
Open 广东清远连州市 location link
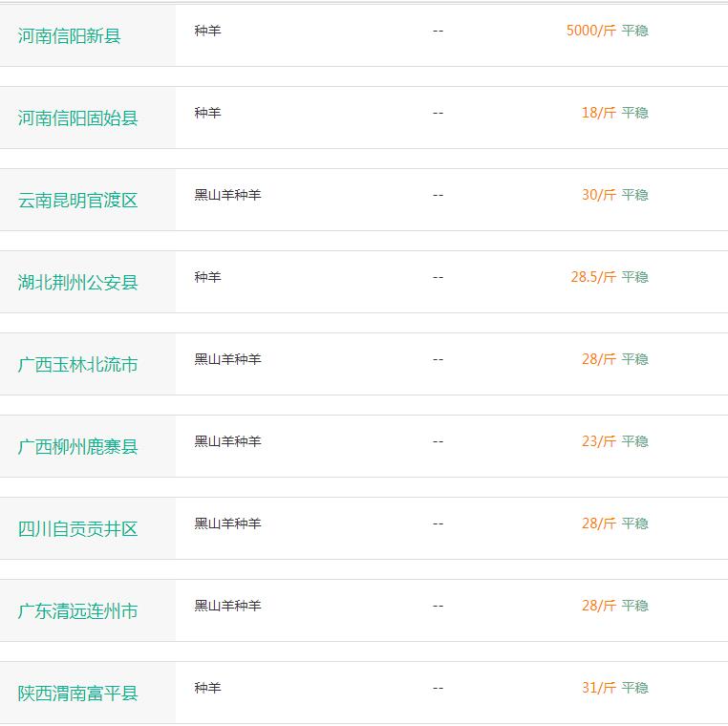pos(78,610)
